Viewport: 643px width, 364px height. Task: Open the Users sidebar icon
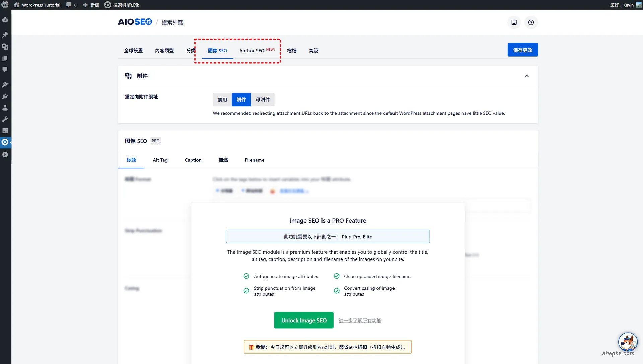(x=5, y=108)
